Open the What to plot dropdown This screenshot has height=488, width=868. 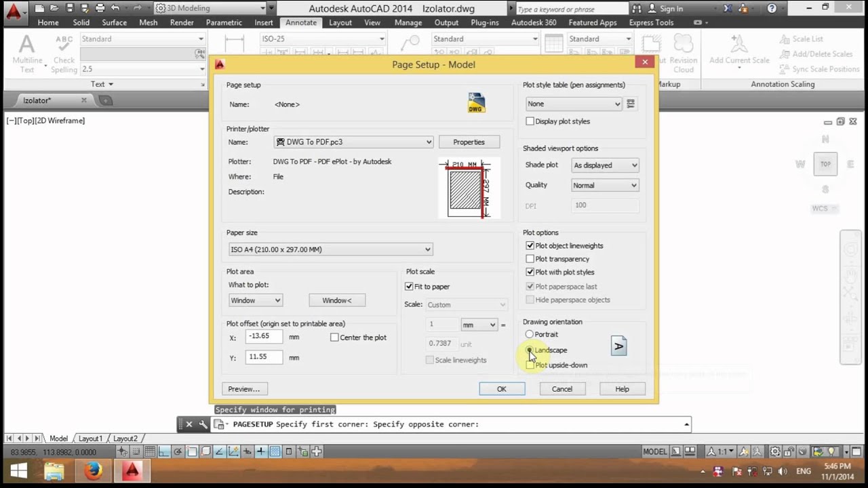(256, 300)
